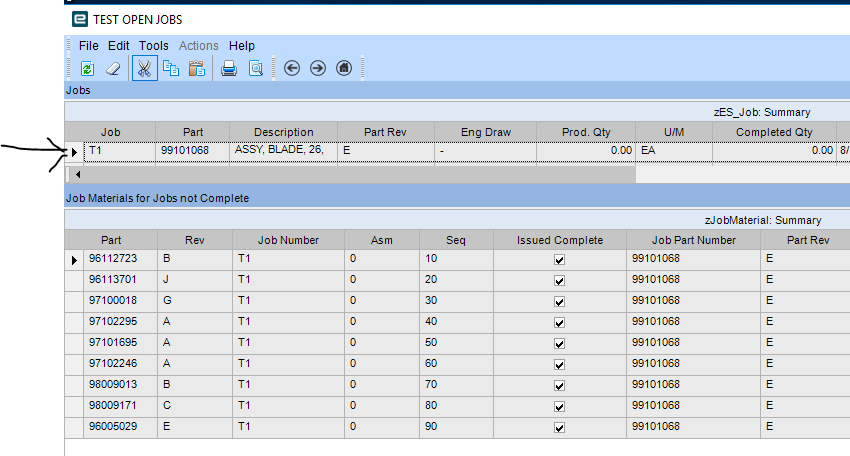Toggle Issued Complete for part 96112723
The image size is (850, 456).
click(559, 260)
